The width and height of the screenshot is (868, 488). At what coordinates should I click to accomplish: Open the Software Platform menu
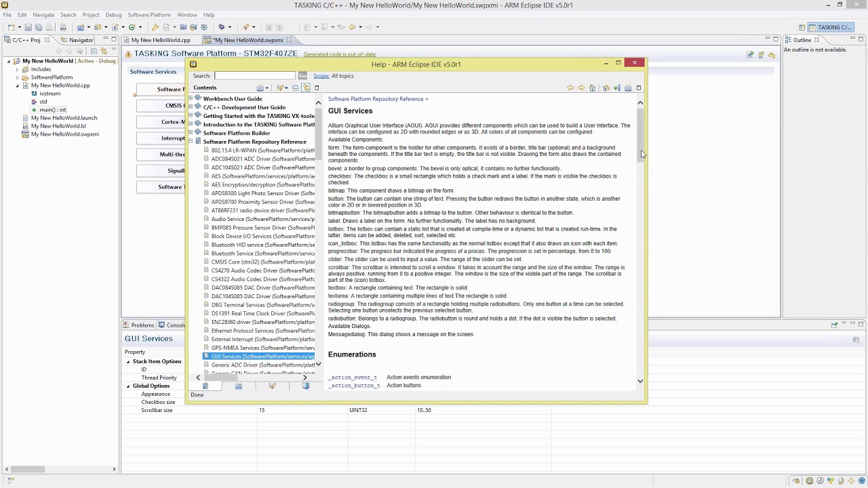point(149,15)
